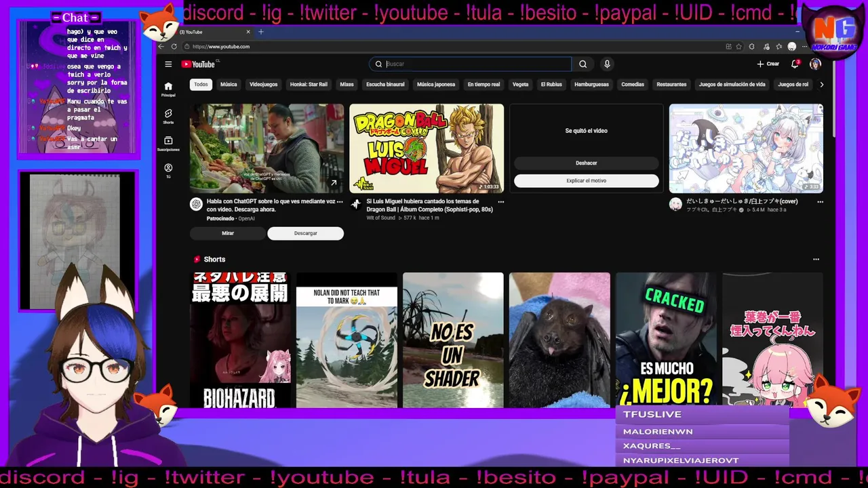868x488 pixels.
Task: Open the bat short thumbnail
Action: pyautogui.click(x=559, y=340)
